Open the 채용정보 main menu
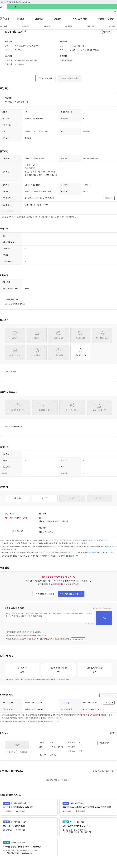The width and height of the screenshot is (117, 868). pos(20,19)
